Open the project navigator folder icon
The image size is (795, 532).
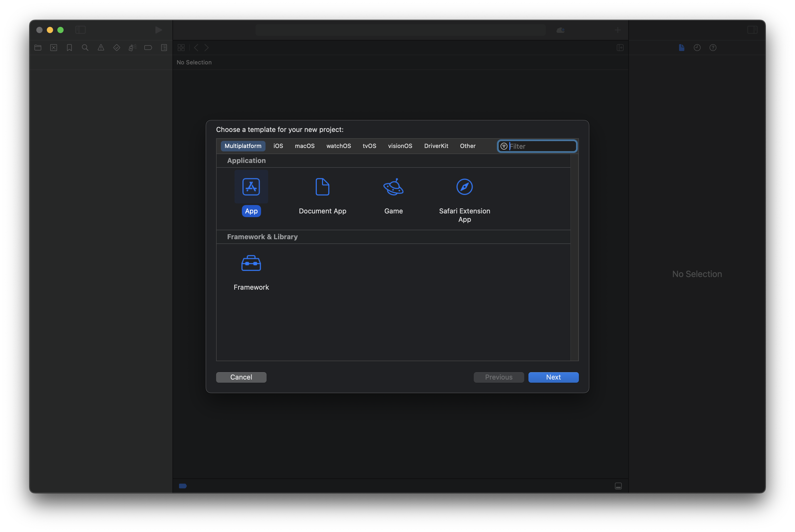tap(38, 48)
